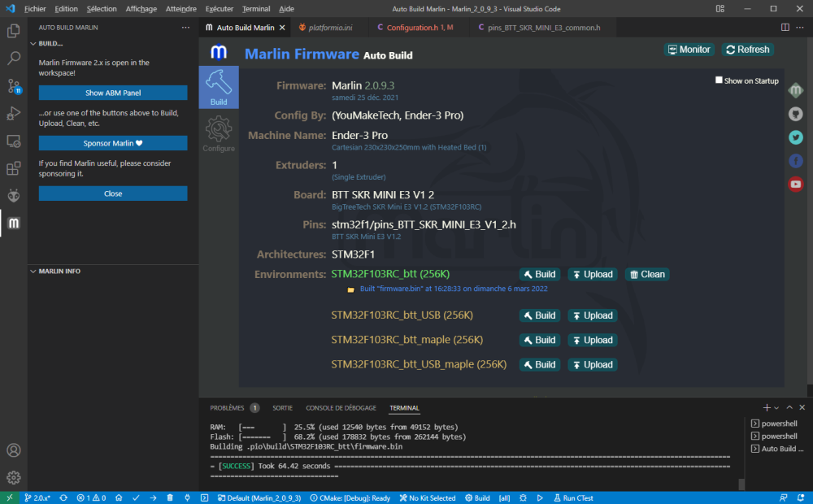The height and width of the screenshot is (504, 813).
Task: Clean the STM32F103RC_btt environment
Action: click(x=647, y=274)
